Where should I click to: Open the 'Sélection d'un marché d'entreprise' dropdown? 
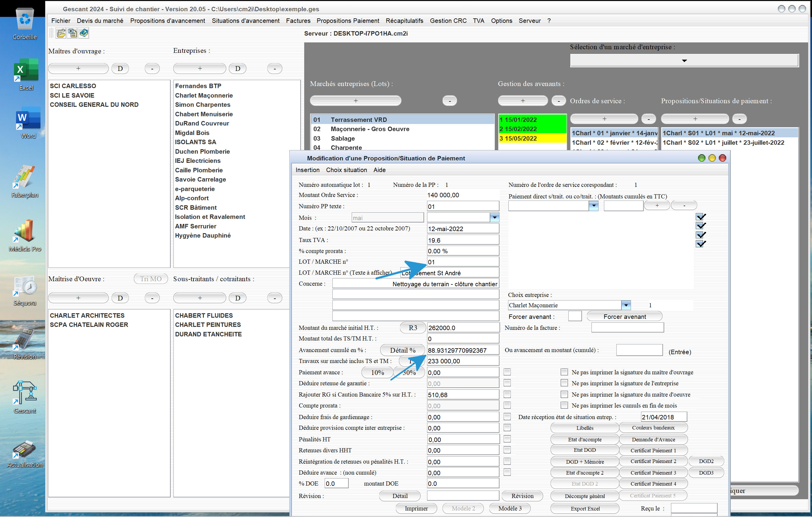pos(684,61)
